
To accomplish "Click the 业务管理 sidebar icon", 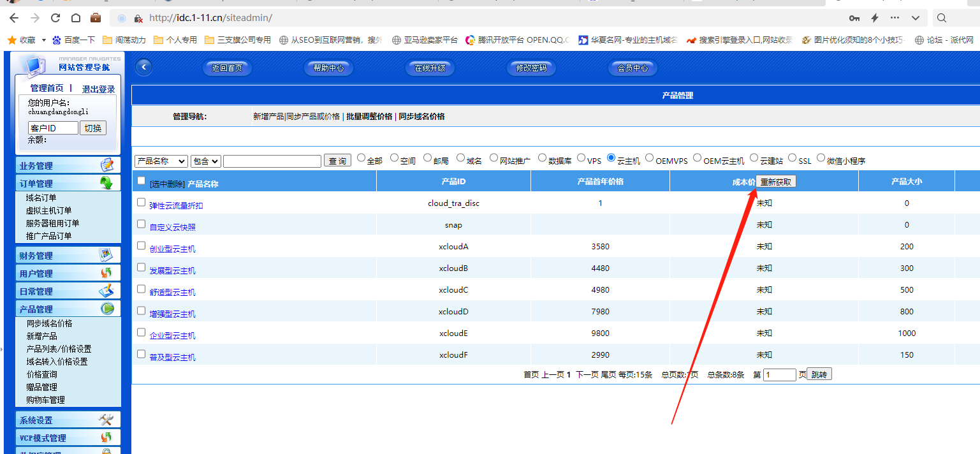I will 106,165.
